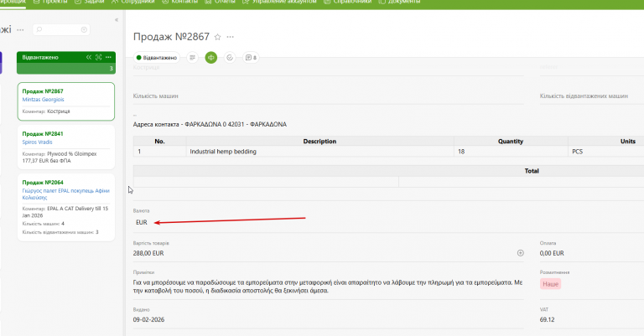Open Відвантажено column three-dot menu
This screenshot has height=336, width=644.
(108, 58)
